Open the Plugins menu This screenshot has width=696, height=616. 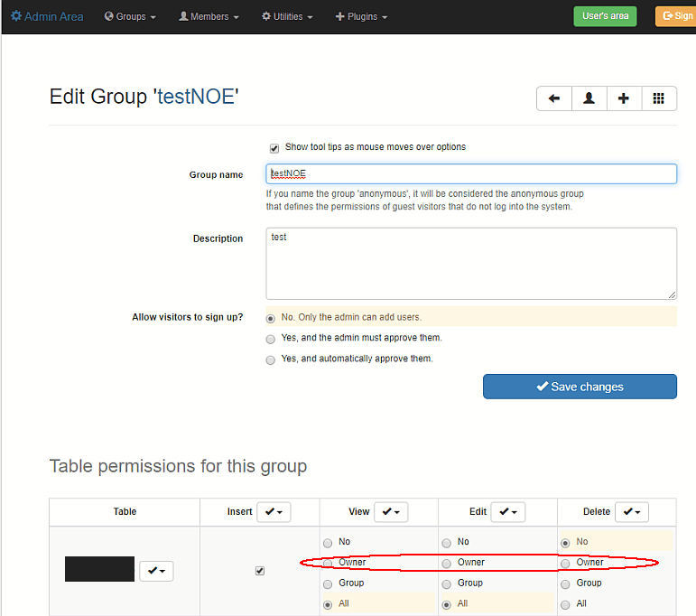tap(361, 16)
